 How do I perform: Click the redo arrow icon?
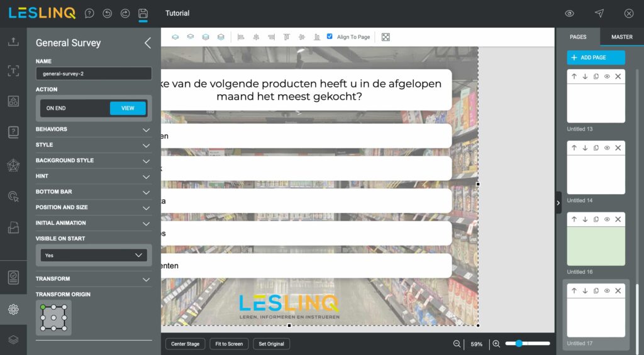tap(125, 13)
